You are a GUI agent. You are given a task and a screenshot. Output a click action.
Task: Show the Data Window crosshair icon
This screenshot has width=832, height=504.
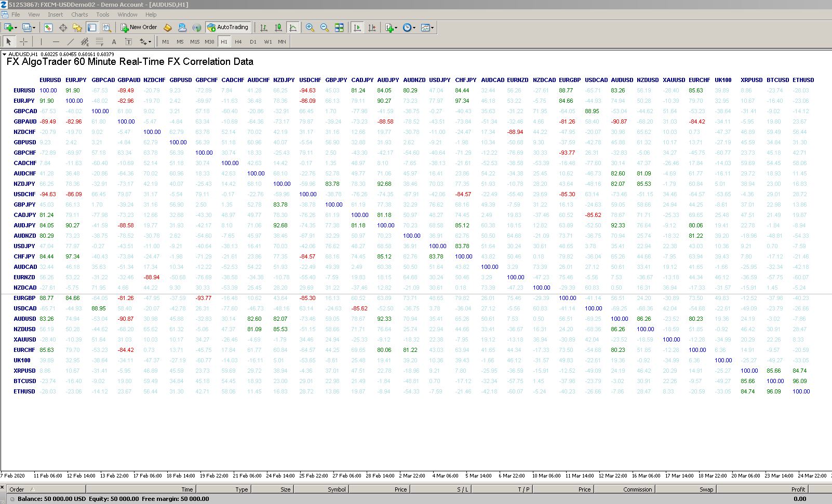(63, 28)
